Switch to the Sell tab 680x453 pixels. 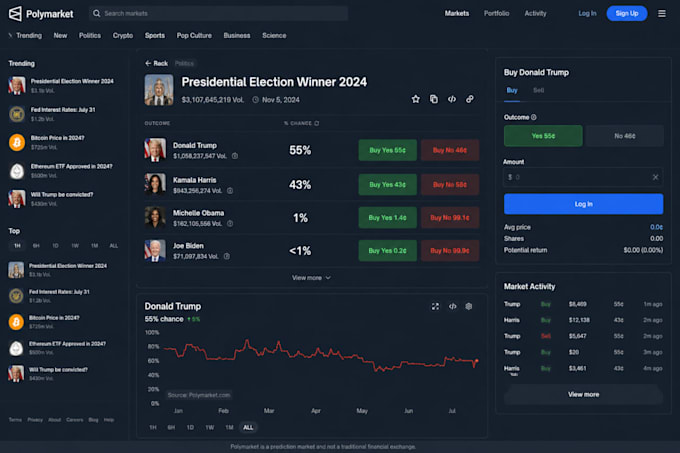pyautogui.click(x=538, y=90)
